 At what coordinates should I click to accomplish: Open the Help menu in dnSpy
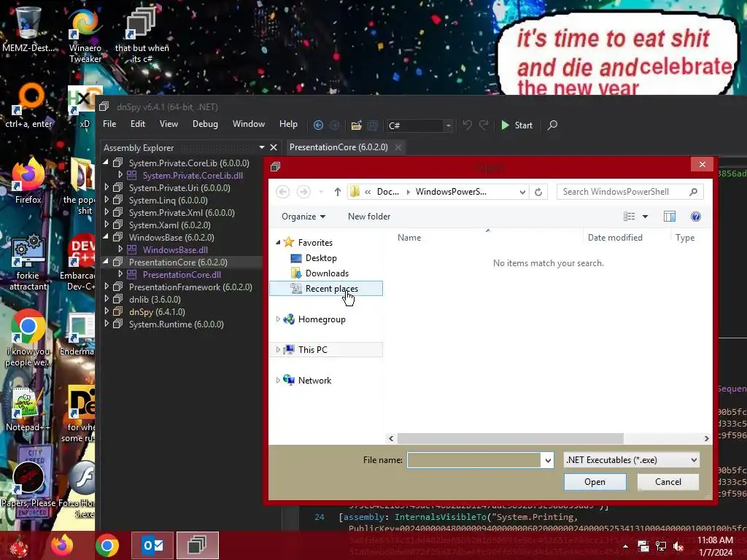pyautogui.click(x=288, y=124)
